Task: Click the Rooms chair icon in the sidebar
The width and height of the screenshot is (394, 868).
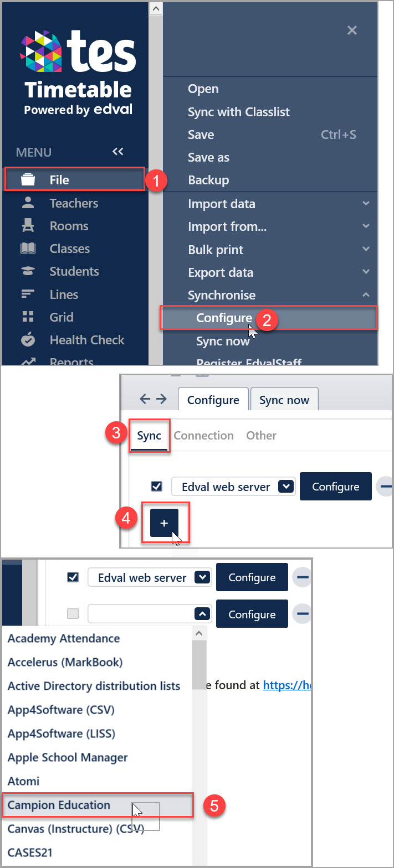Action: point(28,226)
